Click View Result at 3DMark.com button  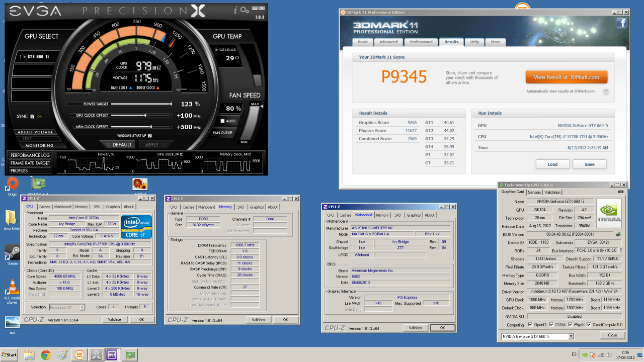[x=567, y=77]
